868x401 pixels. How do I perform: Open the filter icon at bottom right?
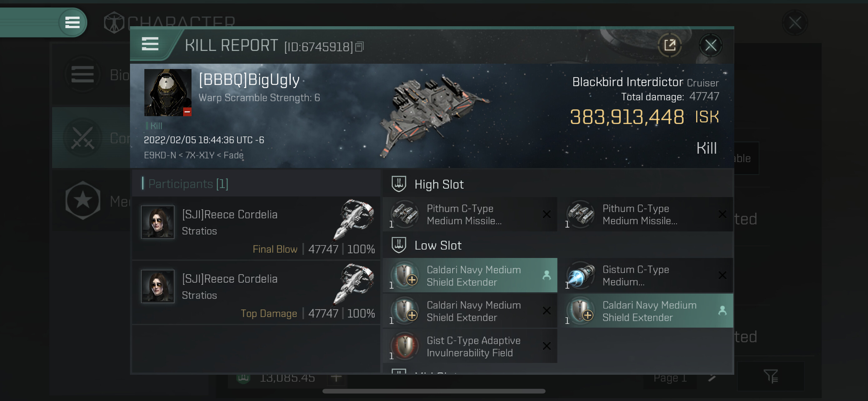point(770,376)
